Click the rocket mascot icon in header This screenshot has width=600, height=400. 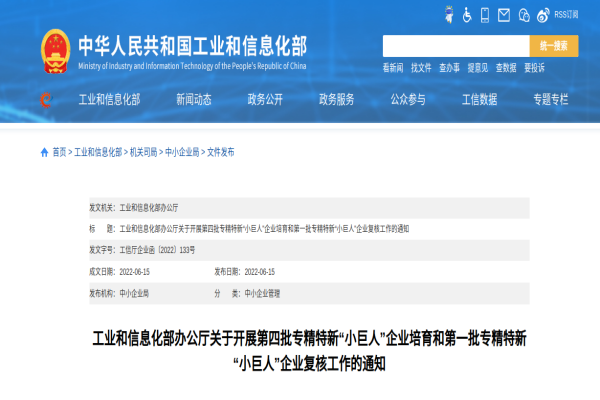[449, 15]
